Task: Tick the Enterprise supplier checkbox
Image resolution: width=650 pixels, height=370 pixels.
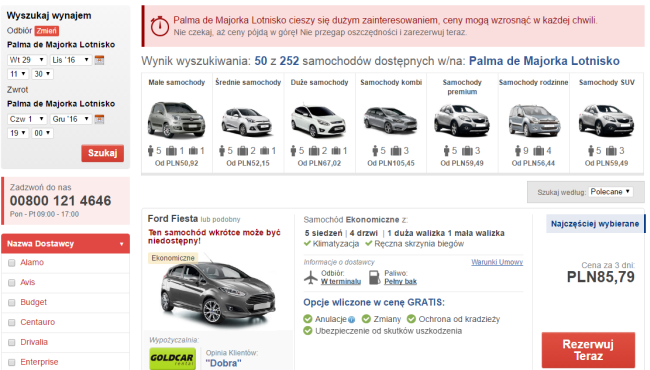Action: coord(12,362)
